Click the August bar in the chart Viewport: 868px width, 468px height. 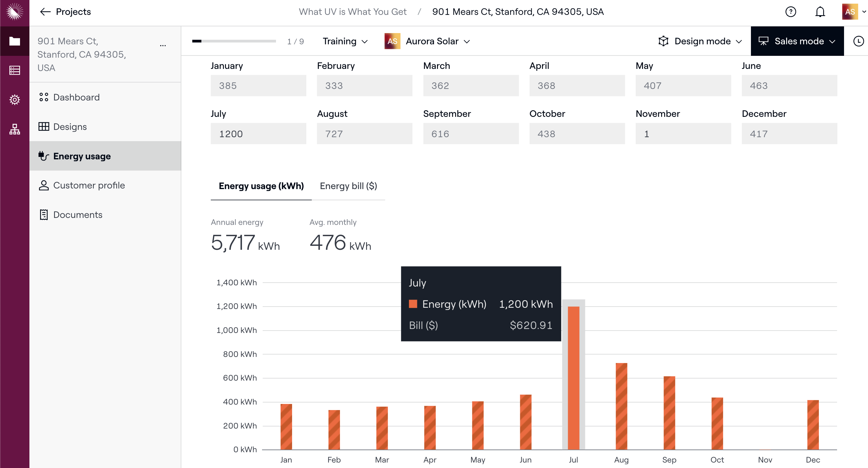(621, 406)
